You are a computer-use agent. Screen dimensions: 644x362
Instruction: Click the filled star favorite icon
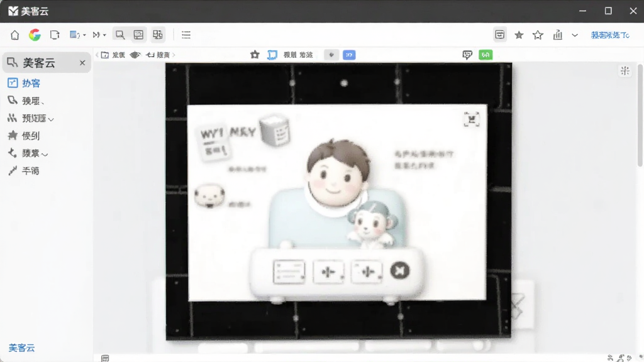tap(519, 35)
